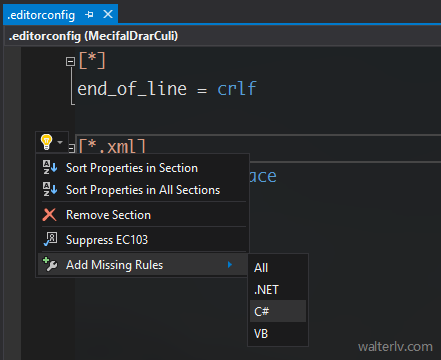Screen dimensions: 441x360
Task: Click the red X Remove Section icon
Action: click(49, 215)
